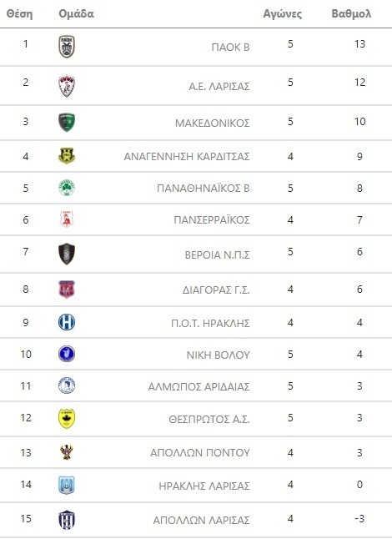This screenshot has width=392, height=539.
Task: Click the Θεσπρωτός Α.Σ. yellow shield
Action: point(67,418)
